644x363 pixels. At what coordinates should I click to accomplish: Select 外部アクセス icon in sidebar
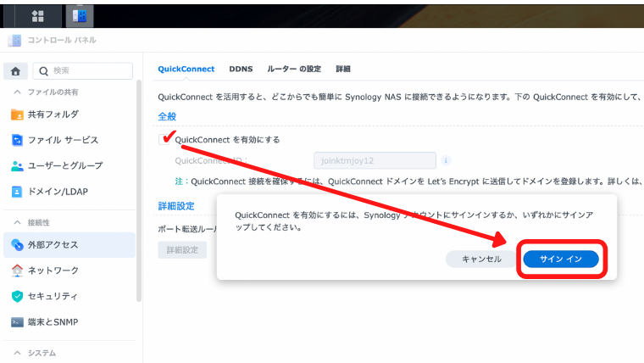(17, 244)
